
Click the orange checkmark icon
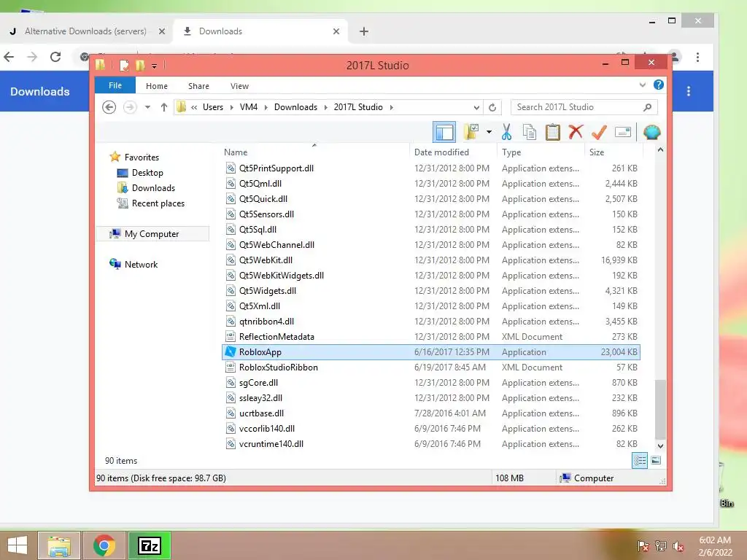pos(599,132)
